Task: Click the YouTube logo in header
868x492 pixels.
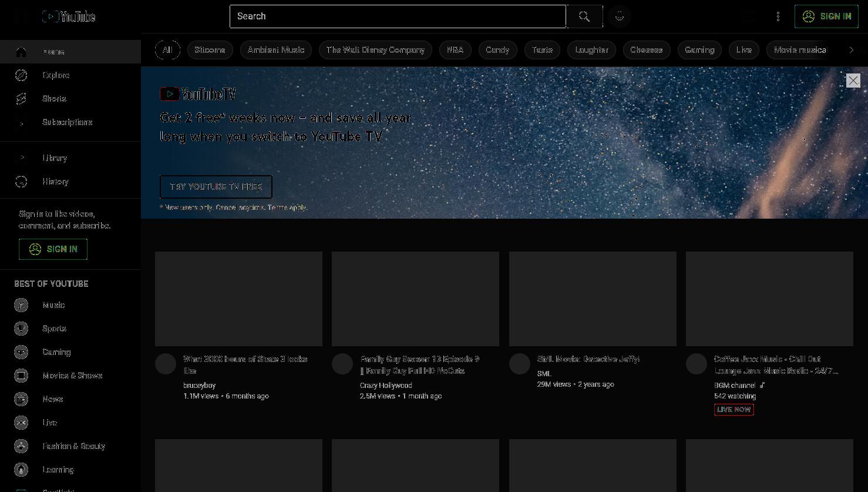Action: click(69, 16)
